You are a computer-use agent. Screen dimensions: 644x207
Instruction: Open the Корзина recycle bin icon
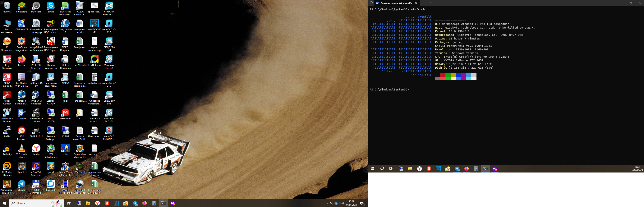coord(7,7)
